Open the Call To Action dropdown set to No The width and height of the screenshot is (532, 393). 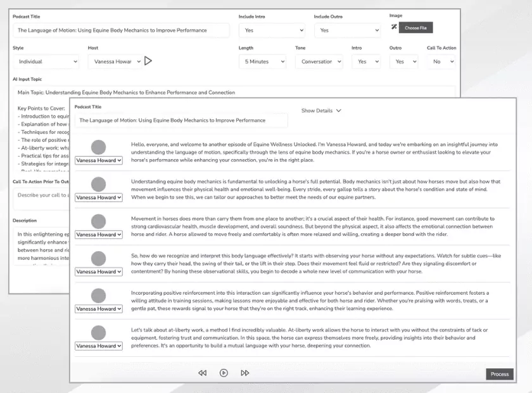(x=441, y=61)
